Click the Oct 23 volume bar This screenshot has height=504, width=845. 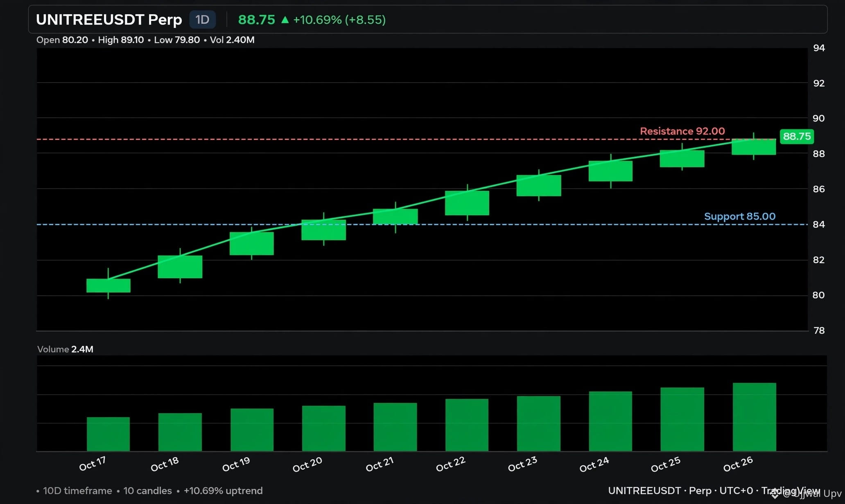pyautogui.click(x=539, y=423)
